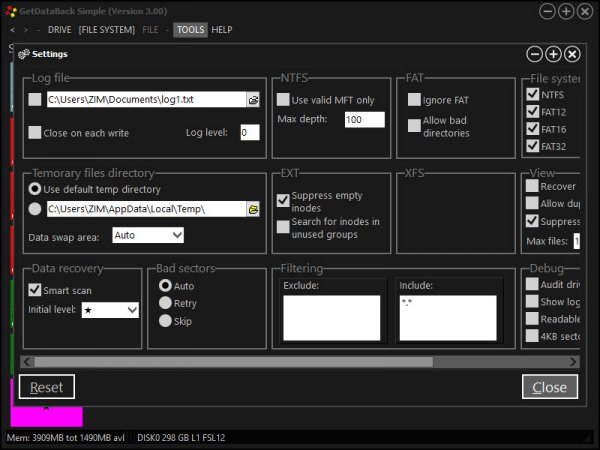Enable Audit drive debug option
The image size is (600, 450).
click(x=532, y=284)
